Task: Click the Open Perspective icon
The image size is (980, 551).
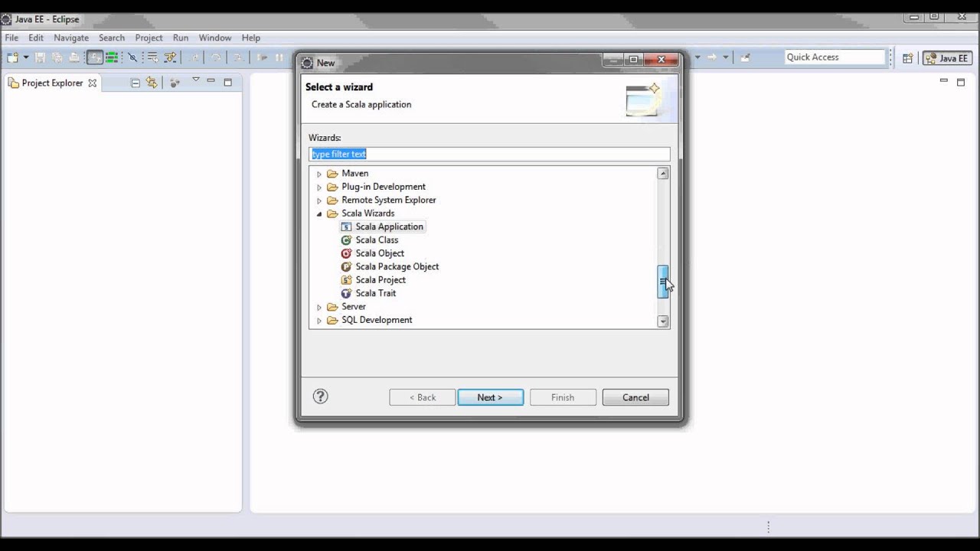Action: pos(907,58)
